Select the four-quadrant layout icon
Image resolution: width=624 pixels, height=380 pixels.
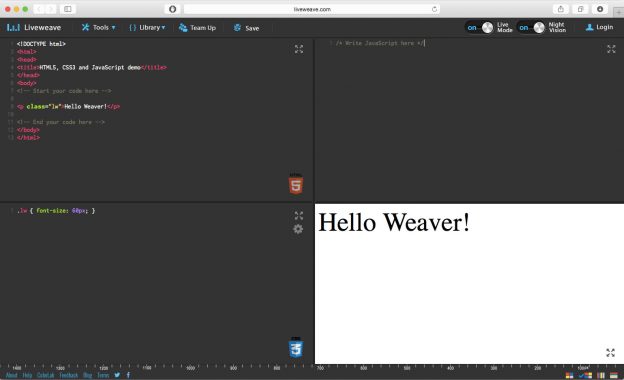point(569,375)
